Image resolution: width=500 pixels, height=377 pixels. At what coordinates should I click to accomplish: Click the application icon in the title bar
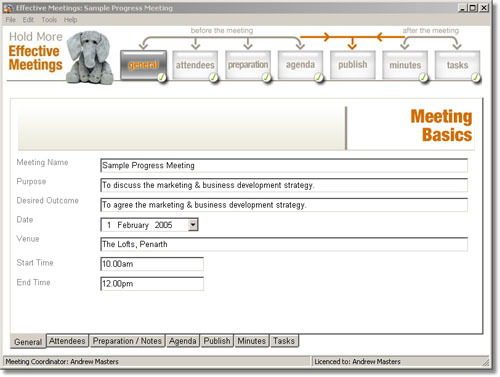(x=8, y=8)
